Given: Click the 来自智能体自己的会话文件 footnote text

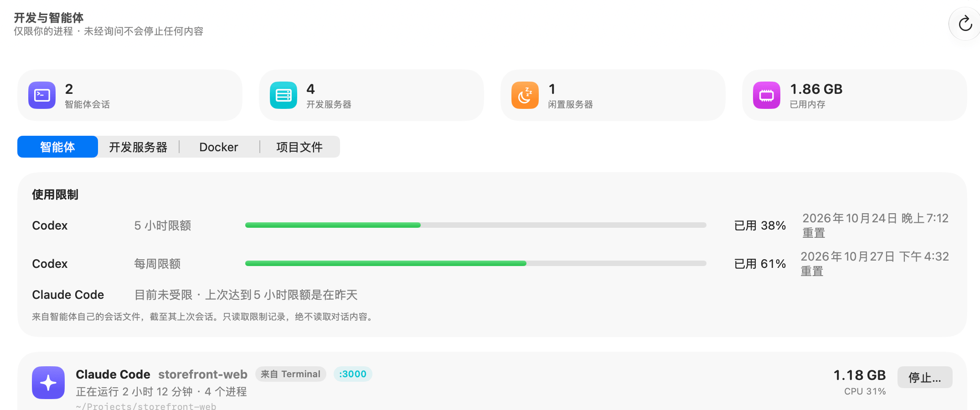Looking at the screenshot, I should coord(203,317).
